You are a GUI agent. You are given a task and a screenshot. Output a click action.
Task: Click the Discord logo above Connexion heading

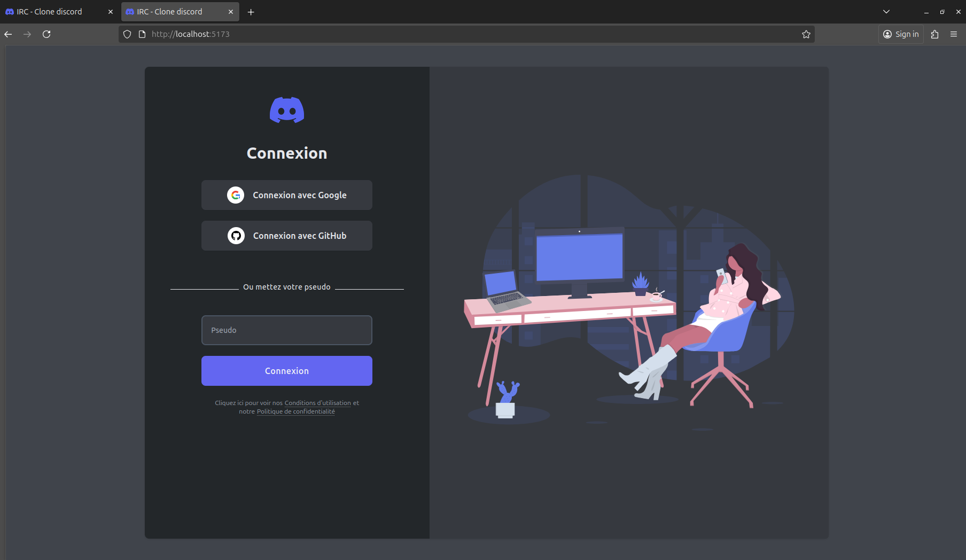point(287,110)
